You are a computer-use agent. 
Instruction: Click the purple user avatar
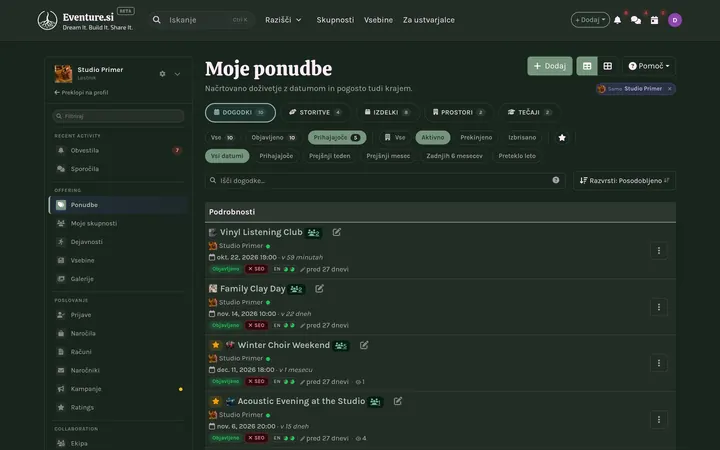tap(675, 20)
